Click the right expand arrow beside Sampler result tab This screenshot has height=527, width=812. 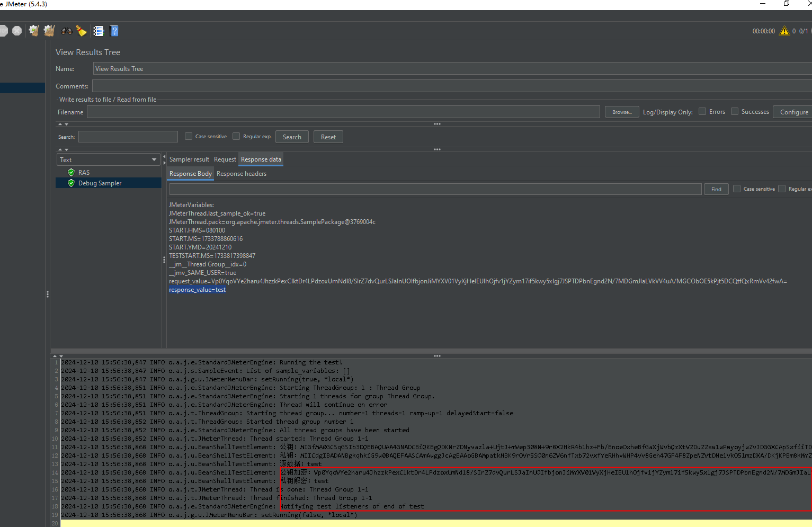tap(164, 163)
